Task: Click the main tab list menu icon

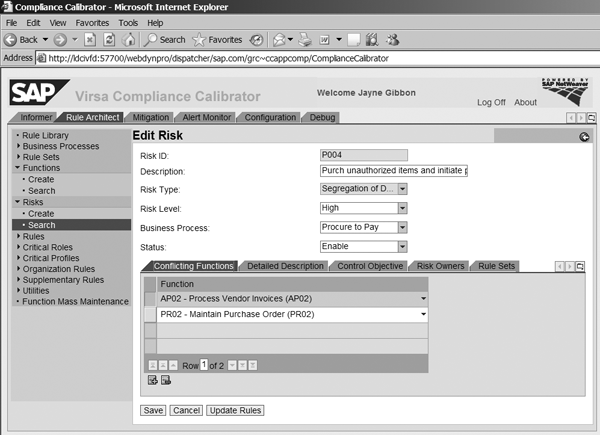Action: (591, 118)
